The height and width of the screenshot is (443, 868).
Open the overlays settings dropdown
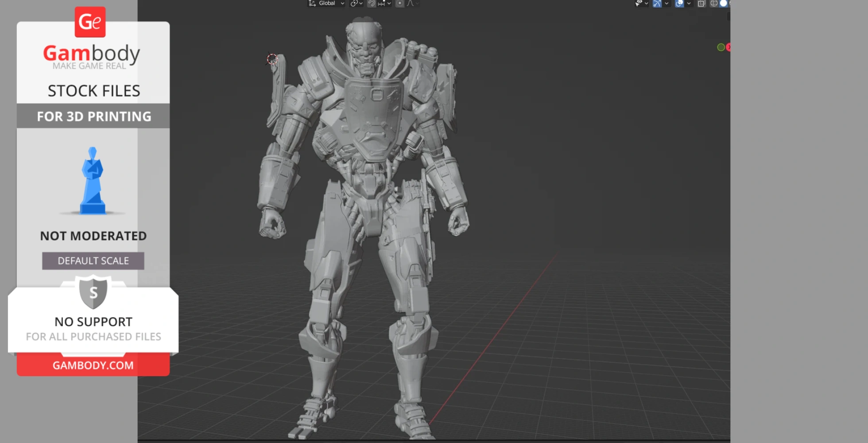690,4
